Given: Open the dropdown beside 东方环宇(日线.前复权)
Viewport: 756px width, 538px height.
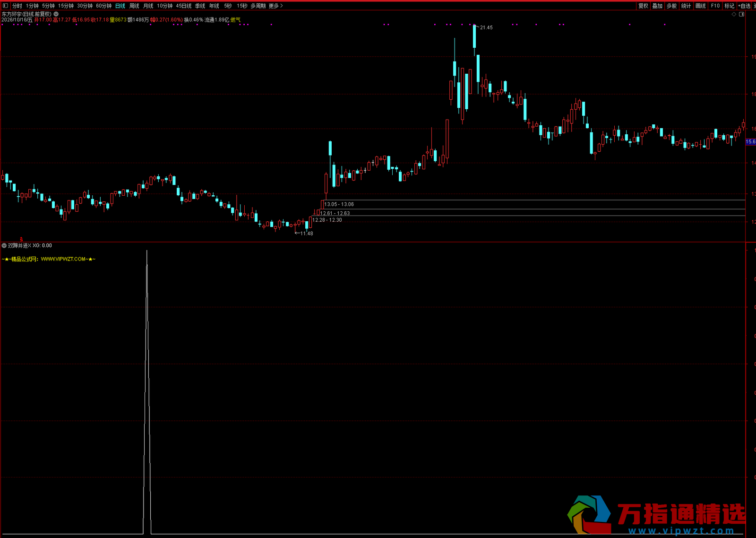Looking at the screenshot, I should tap(56, 14).
